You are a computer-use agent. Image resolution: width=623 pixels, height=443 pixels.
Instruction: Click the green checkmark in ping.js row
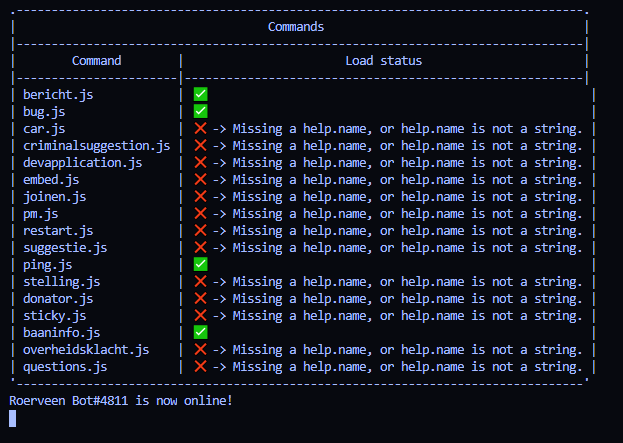click(x=200, y=264)
